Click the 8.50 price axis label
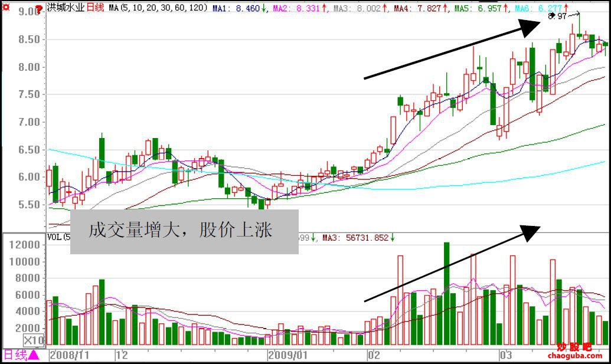 pos(29,40)
